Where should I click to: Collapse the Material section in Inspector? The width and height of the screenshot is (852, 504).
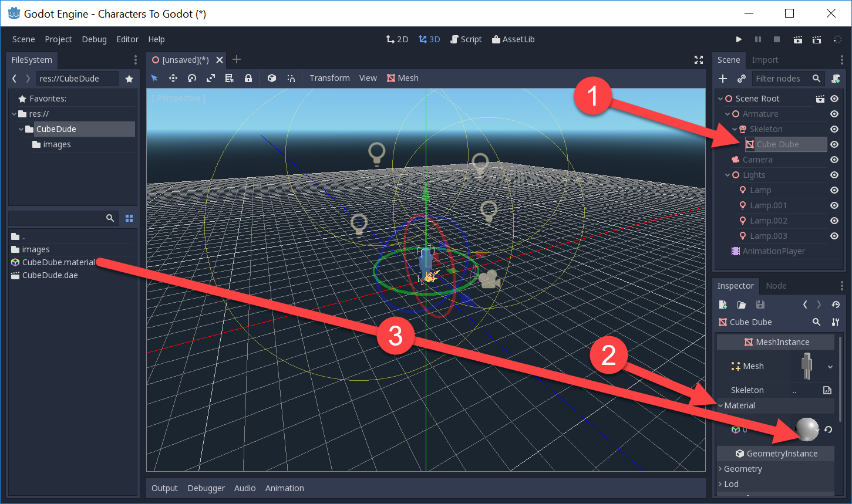[x=721, y=405]
